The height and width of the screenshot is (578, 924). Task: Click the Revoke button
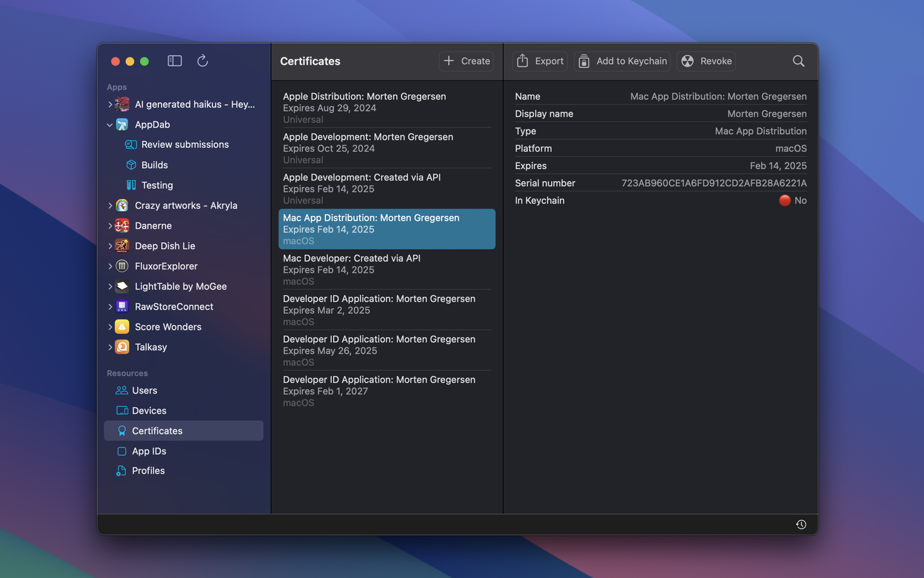(x=706, y=61)
